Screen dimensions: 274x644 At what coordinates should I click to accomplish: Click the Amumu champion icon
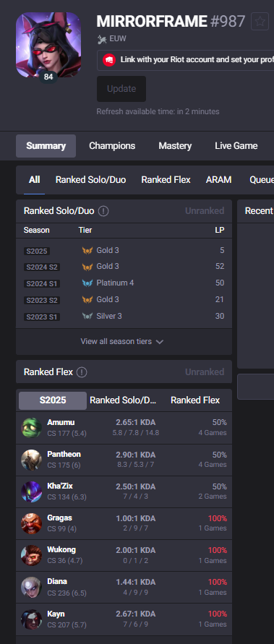32,428
